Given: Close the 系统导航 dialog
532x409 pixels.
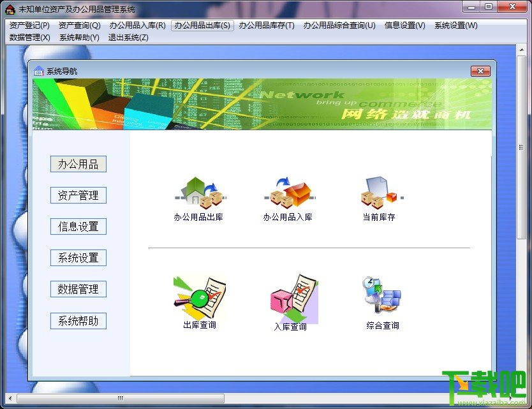Looking at the screenshot, I should (480, 71).
